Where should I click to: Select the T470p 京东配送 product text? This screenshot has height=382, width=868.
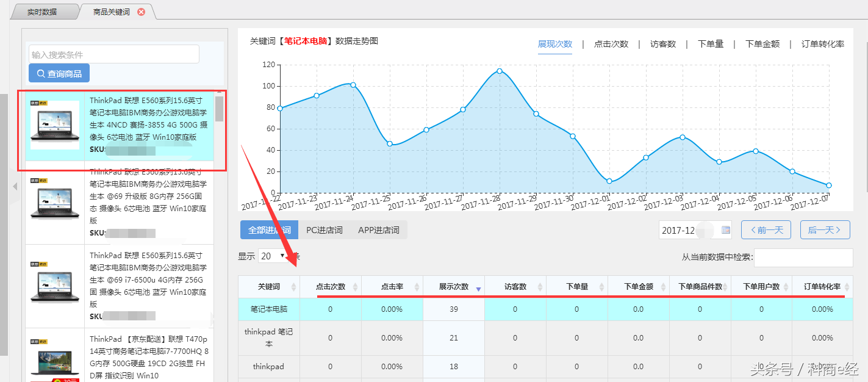point(148,357)
